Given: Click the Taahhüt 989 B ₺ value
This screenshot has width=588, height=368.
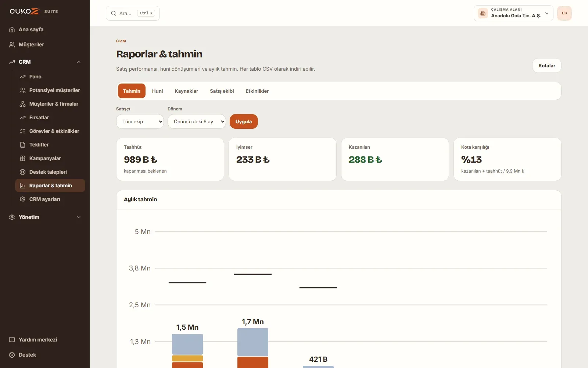Looking at the screenshot, I should tap(140, 159).
